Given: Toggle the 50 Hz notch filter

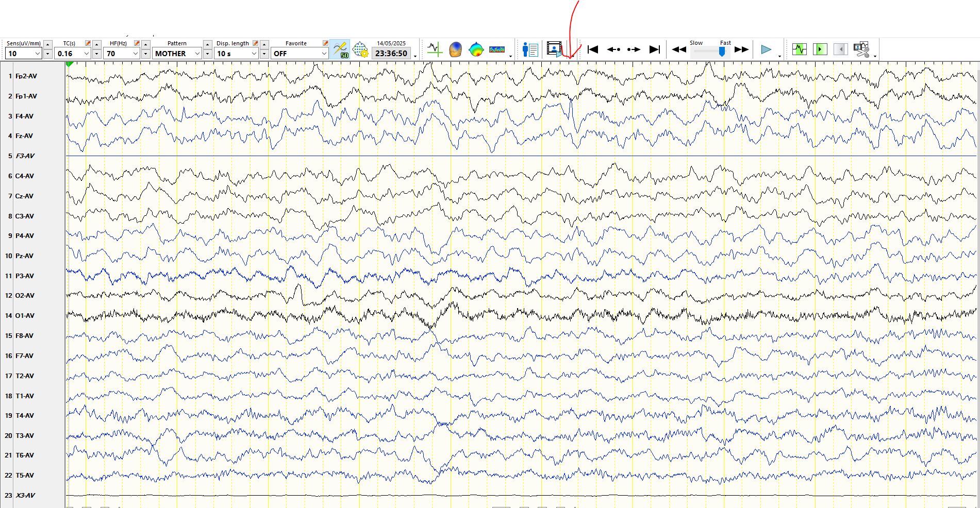Looking at the screenshot, I should click(340, 50).
